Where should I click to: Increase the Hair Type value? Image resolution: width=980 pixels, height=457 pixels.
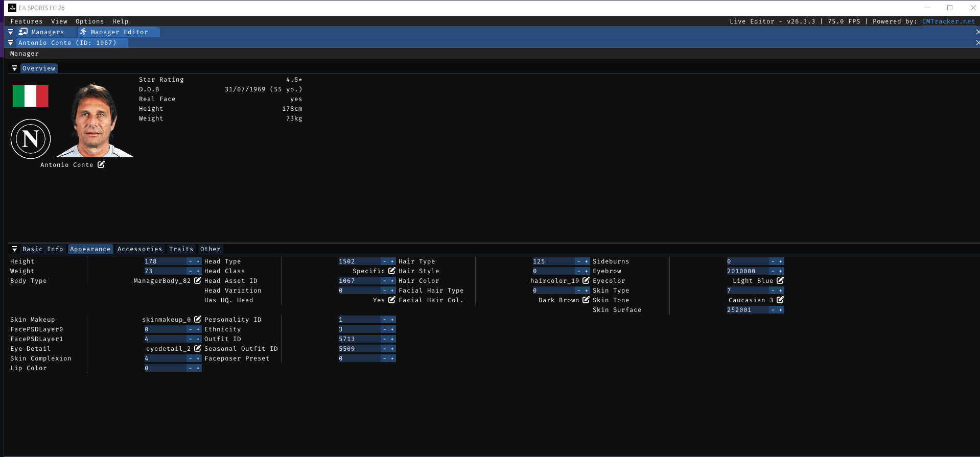[587, 261]
